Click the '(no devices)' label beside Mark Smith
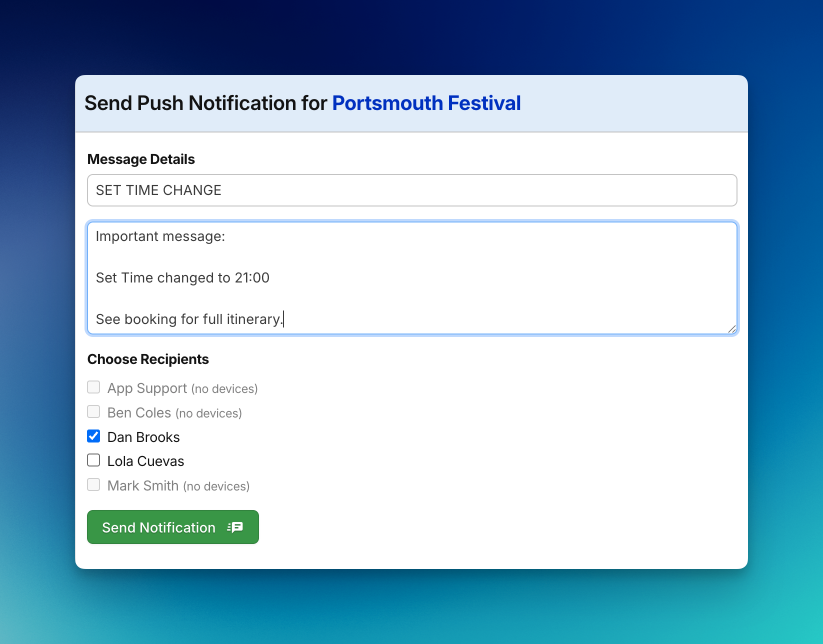Screen dimensions: 823x644 216,486
